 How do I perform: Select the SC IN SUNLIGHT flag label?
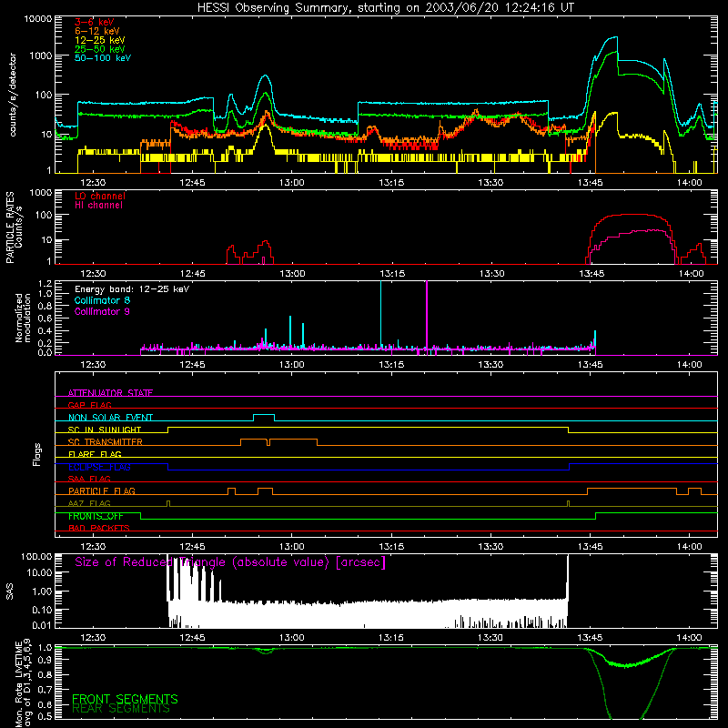pos(105,430)
